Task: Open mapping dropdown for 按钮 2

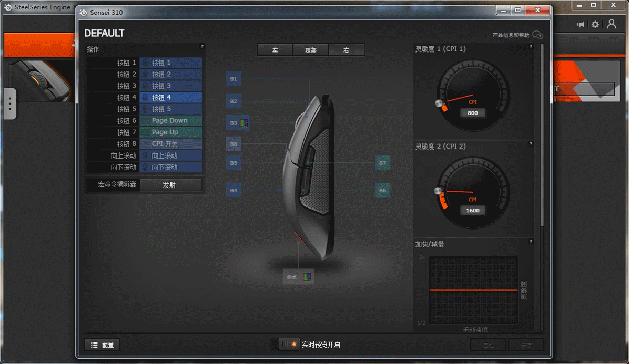Action: pos(171,75)
